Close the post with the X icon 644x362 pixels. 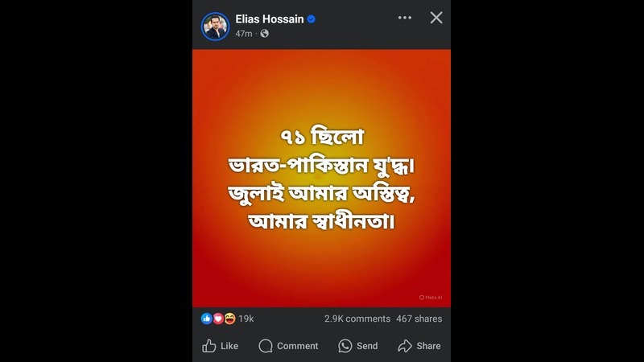coord(436,18)
